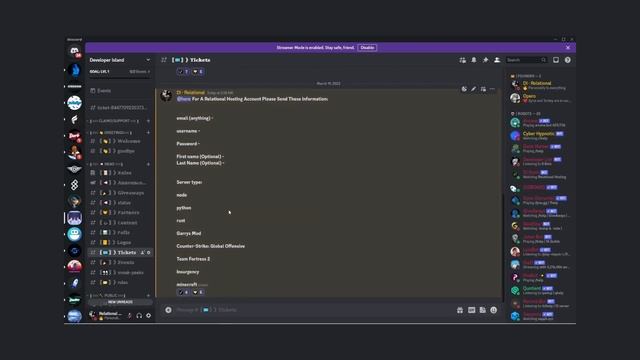
Task: Dismiss the Streamer Mode banner
Action: [x=568, y=48]
